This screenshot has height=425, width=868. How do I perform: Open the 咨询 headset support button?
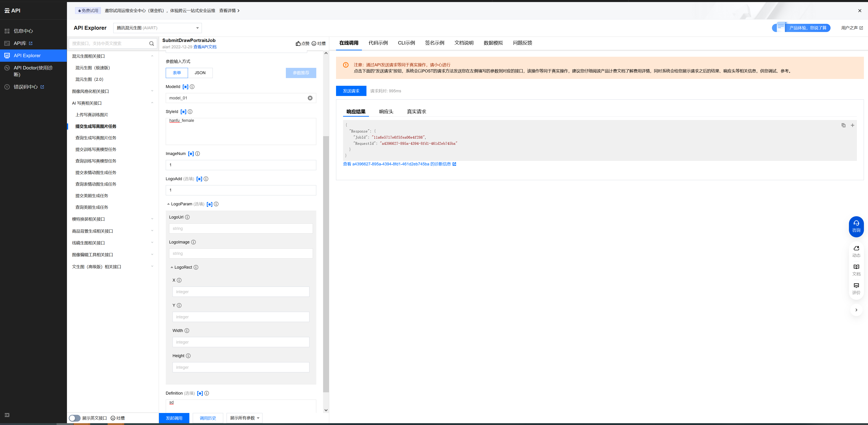click(856, 227)
